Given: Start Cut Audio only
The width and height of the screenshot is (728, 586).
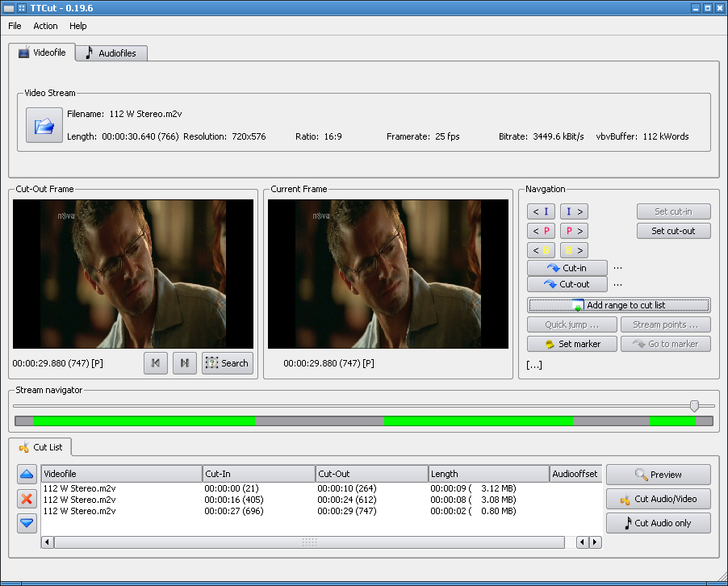Looking at the screenshot, I should (659, 523).
